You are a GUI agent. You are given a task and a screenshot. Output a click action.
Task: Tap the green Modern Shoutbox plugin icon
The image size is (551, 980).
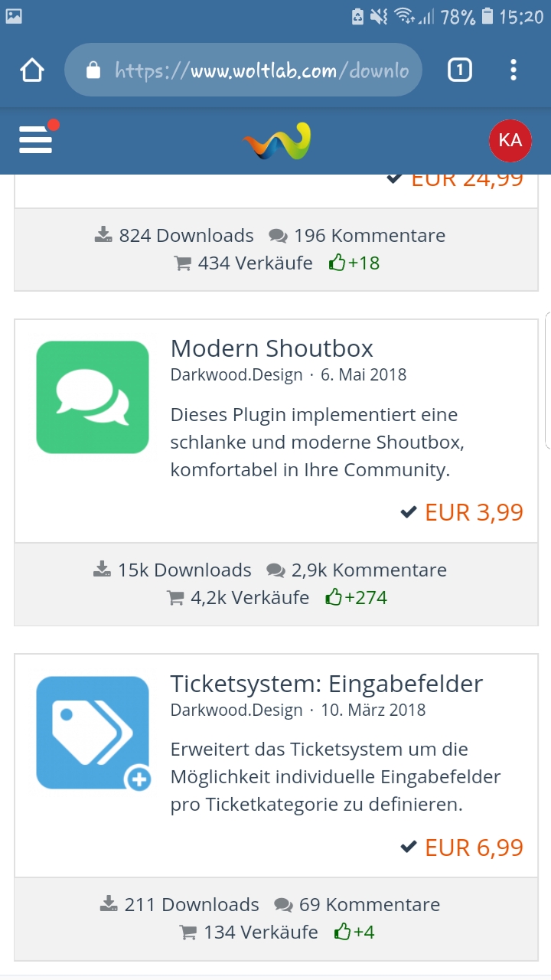pos(93,397)
